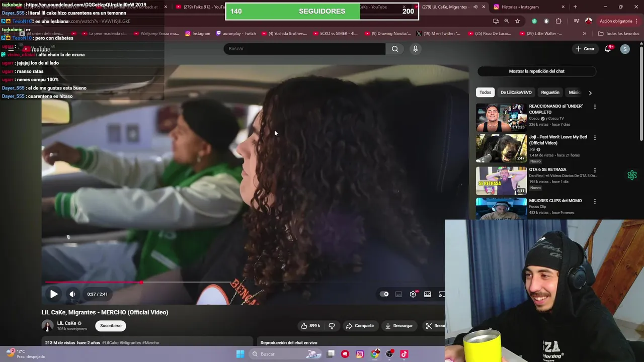
Task: Open YouTube notifications bell
Action: [x=608, y=49]
